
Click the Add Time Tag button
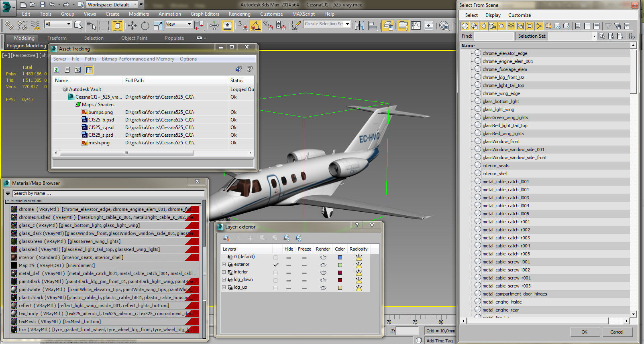[x=439, y=341]
